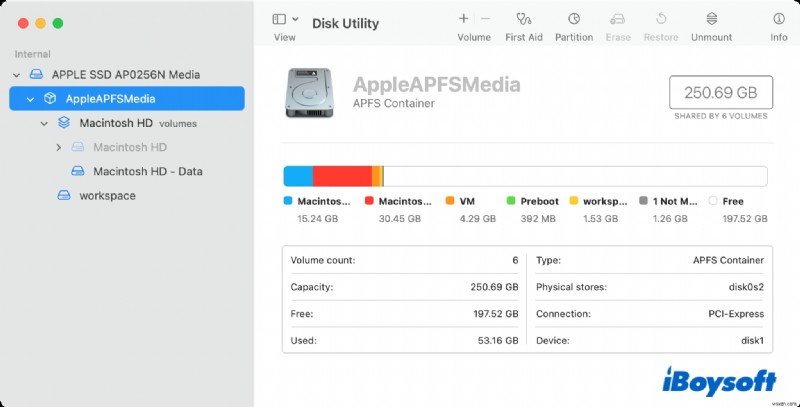Select APPLE SSD AP0256N Media row
Image resolution: width=800 pixels, height=407 pixels.
(x=127, y=74)
